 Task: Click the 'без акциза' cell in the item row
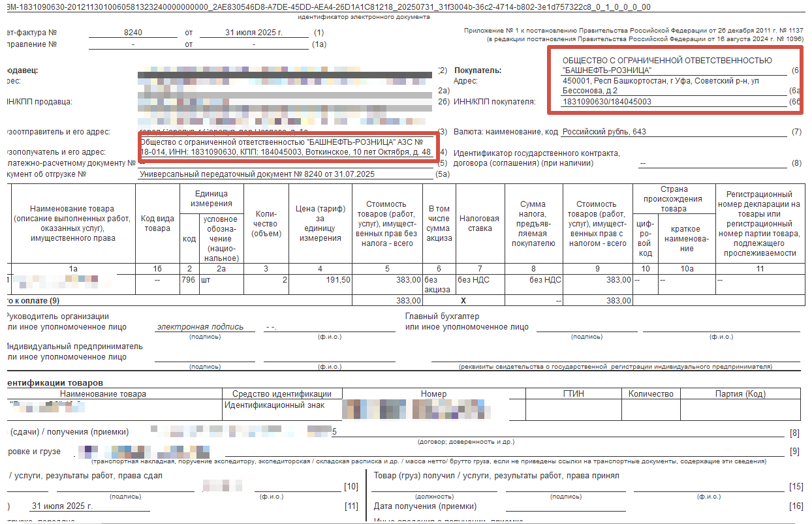[439, 285]
